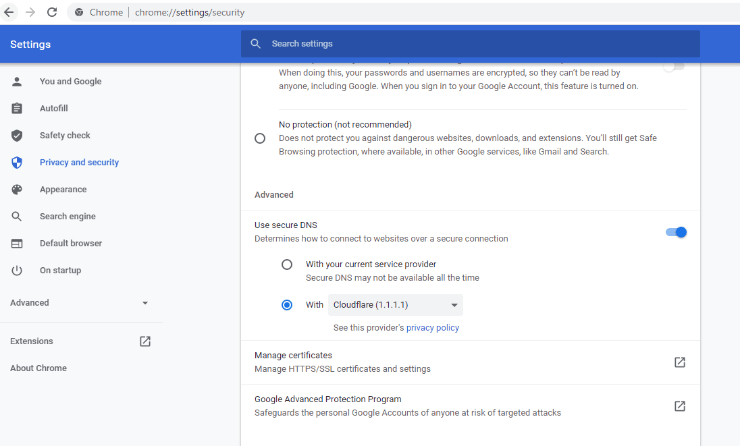Click the On startup power icon
This screenshot has height=446, width=740.
[16, 270]
